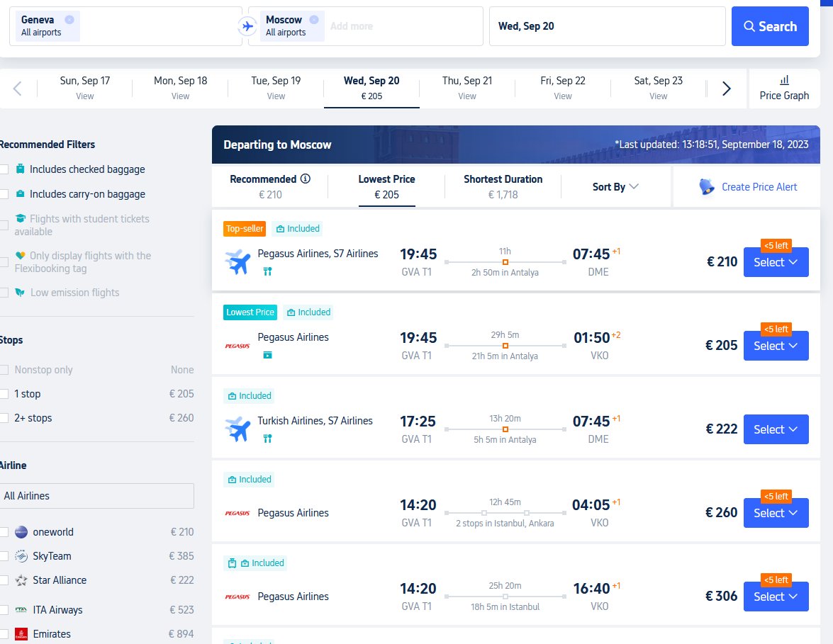Expand Select options for €210 flight

776,262
